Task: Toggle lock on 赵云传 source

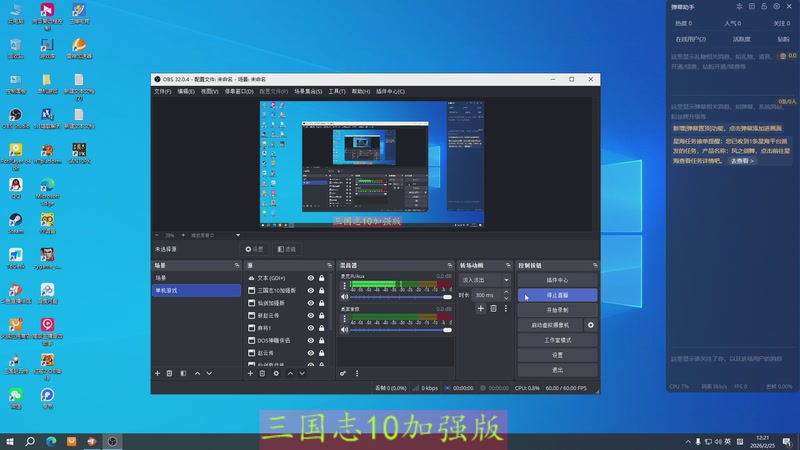Action: 321,353
